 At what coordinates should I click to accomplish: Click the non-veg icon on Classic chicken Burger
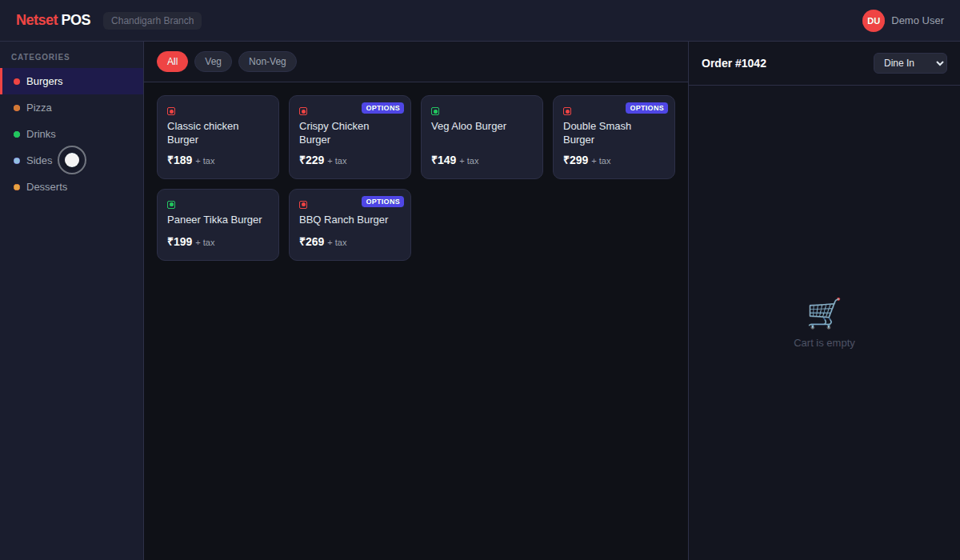(x=171, y=111)
